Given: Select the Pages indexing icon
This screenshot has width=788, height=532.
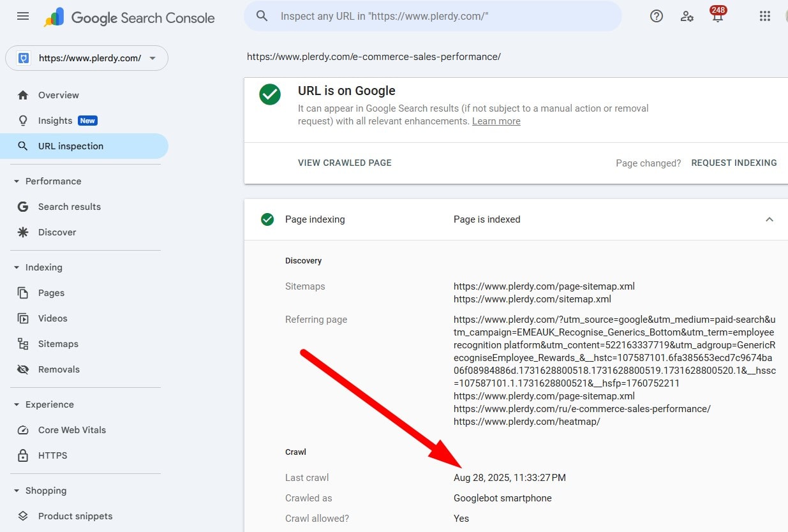Looking at the screenshot, I should click(22, 292).
